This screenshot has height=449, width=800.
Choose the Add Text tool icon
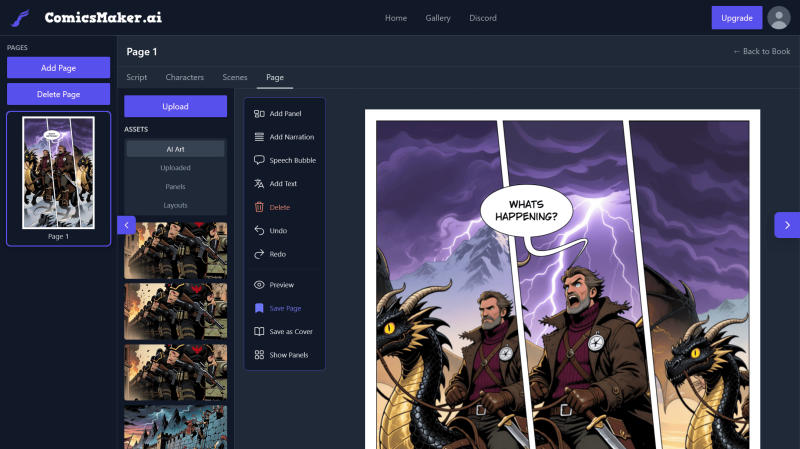click(259, 184)
